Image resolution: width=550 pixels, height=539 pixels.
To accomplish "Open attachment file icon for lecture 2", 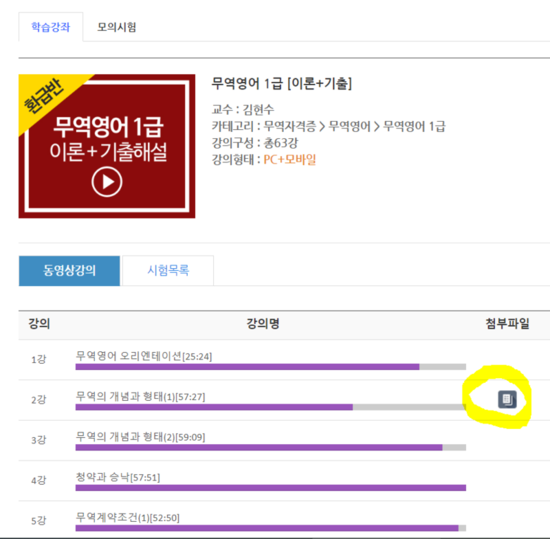I will coord(507,399).
